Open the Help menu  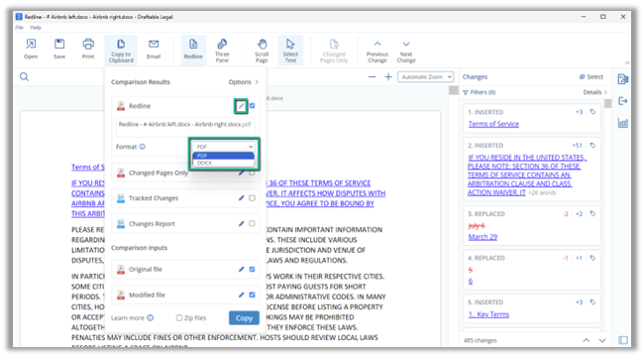[36, 28]
